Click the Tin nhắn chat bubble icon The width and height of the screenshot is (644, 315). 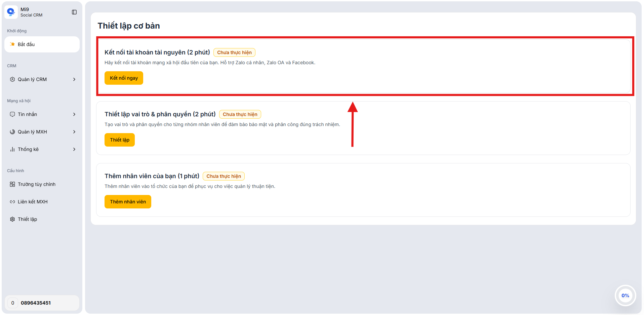click(x=12, y=114)
